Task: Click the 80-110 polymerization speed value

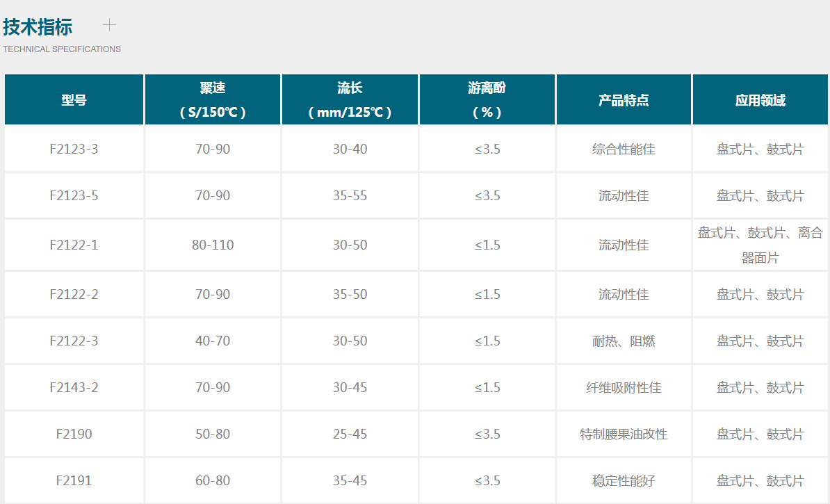Action: (213, 245)
